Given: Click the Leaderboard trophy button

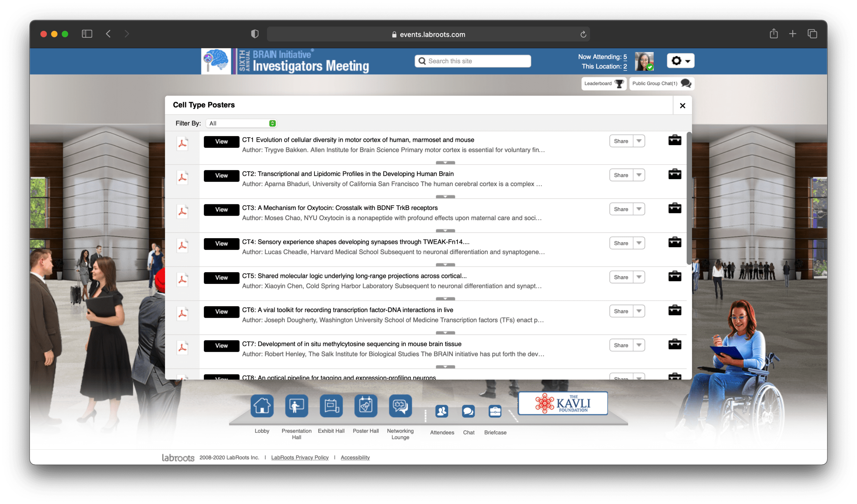Looking at the screenshot, I should tap(604, 84).
